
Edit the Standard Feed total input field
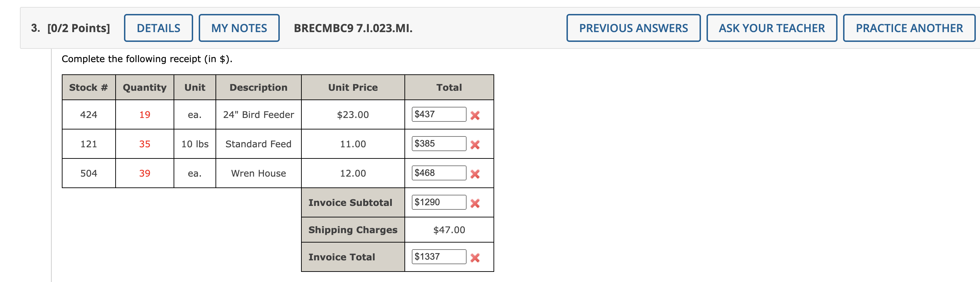click(439, 143)
